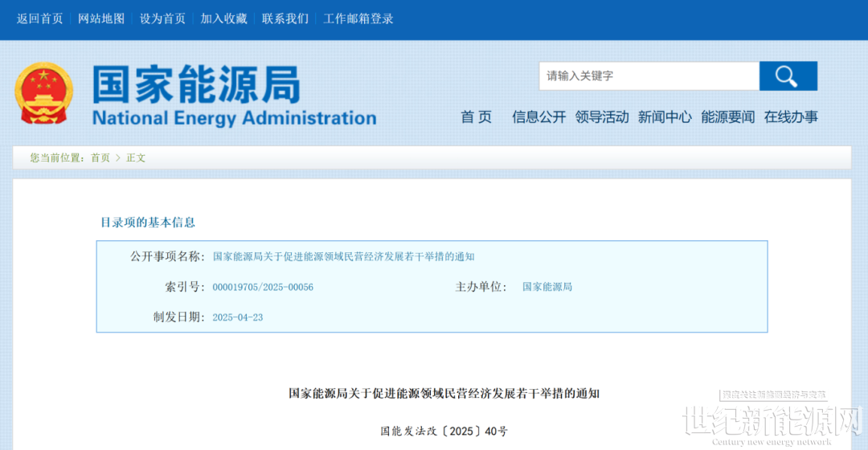Open 能源要闻 navigation item
The height and width of the screenshot is (450, 868).
[728, 117]
